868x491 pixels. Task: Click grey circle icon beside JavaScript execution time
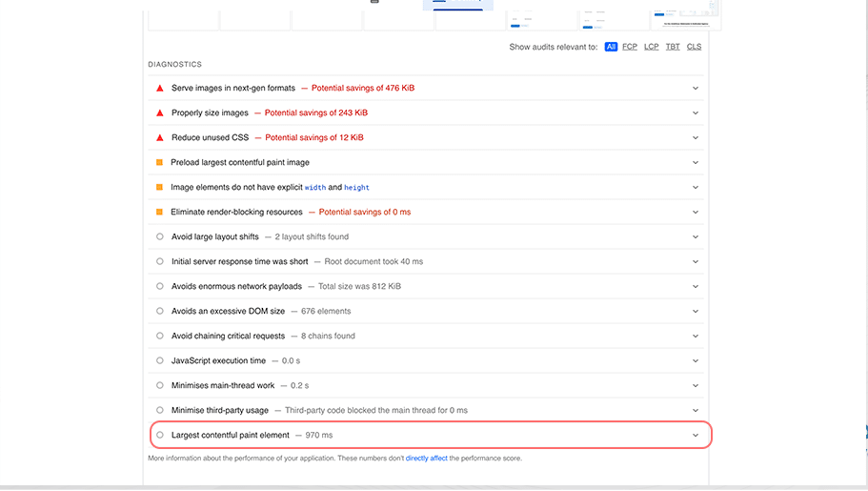point(160,360)
